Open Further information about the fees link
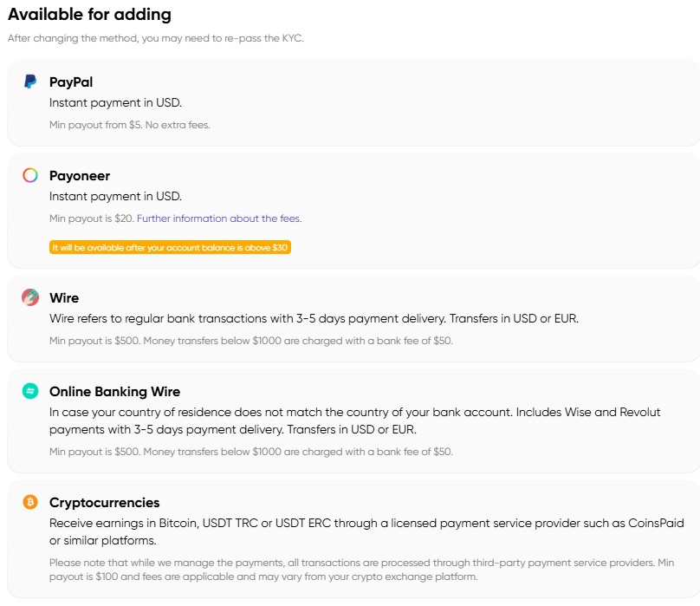The image size is (700, 606). tap(219, 218)
